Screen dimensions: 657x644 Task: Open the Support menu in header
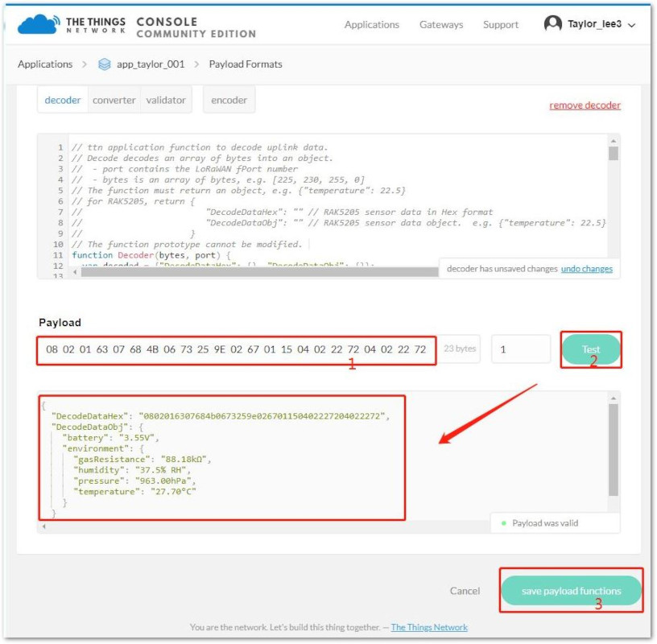501,25
